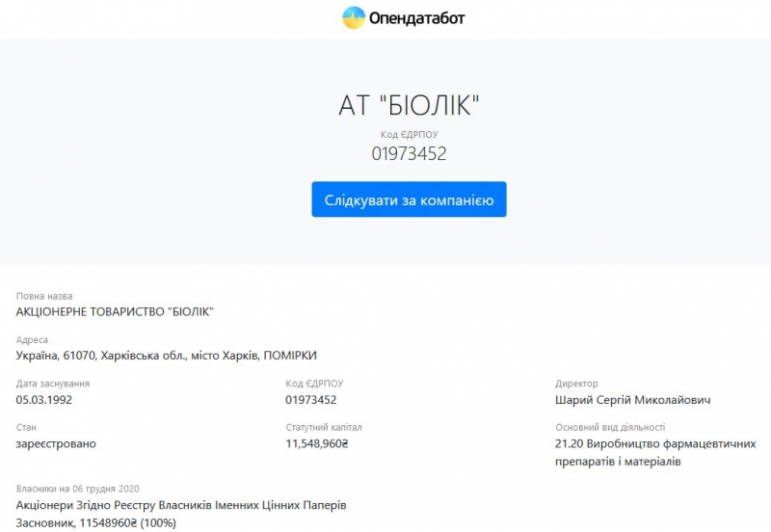Select the capital amount 11,548,960₴
The image size is (771, 532).
tap(317, 443)
